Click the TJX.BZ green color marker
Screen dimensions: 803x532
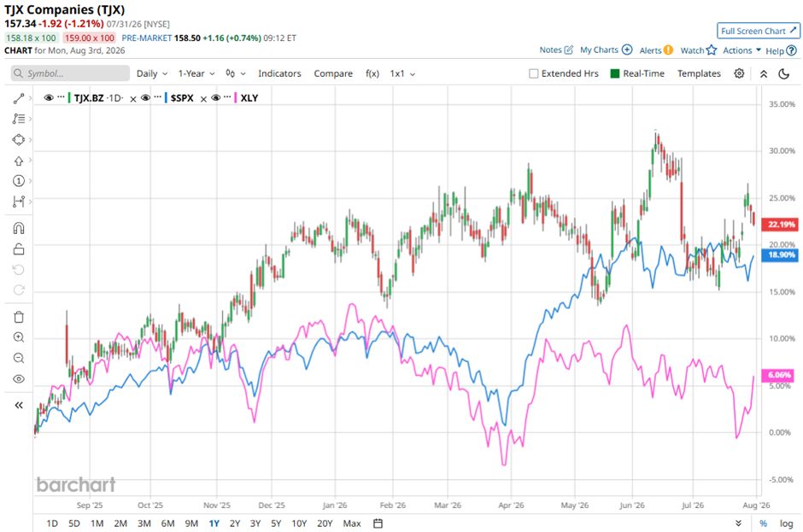pos(69,98)
